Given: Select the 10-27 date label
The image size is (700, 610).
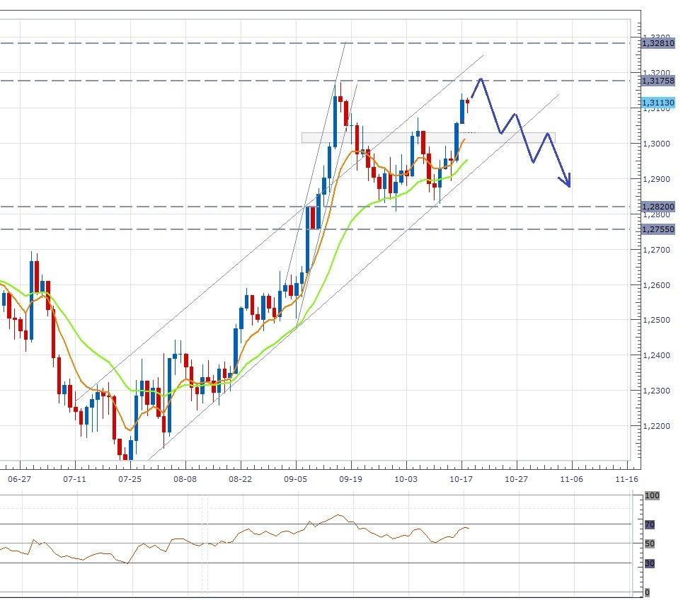Looking at the screenshot, I should click(517, 479).
